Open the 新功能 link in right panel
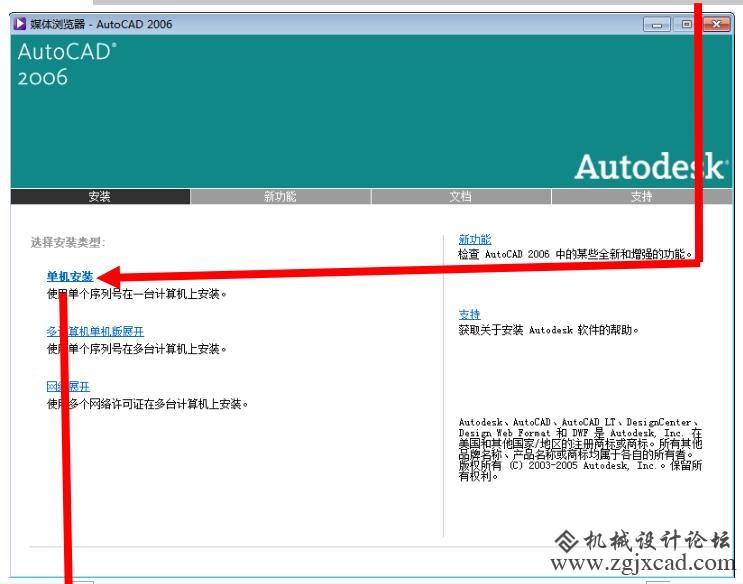Screen dimensions: 743x584 [x=475, y=239]
